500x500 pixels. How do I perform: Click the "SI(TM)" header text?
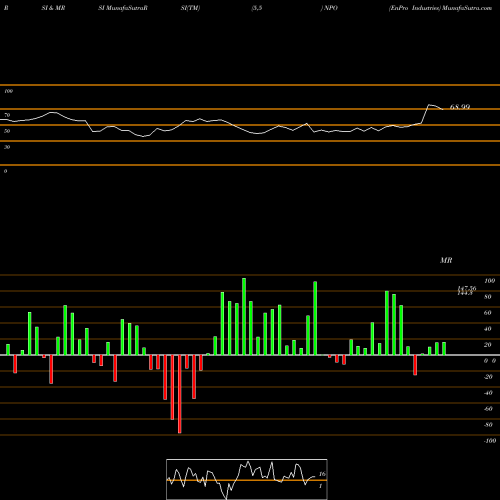tap(190, 8)
